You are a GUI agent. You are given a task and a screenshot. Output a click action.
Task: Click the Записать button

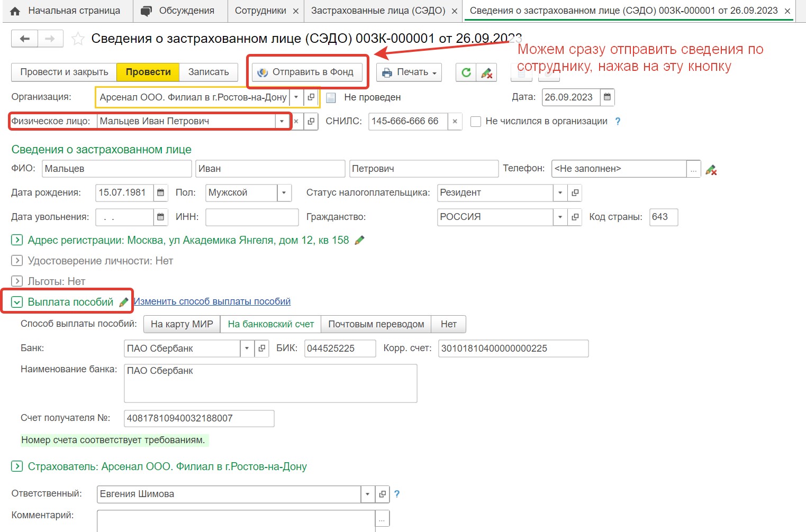pyautogui.click(x=209, y=72)
